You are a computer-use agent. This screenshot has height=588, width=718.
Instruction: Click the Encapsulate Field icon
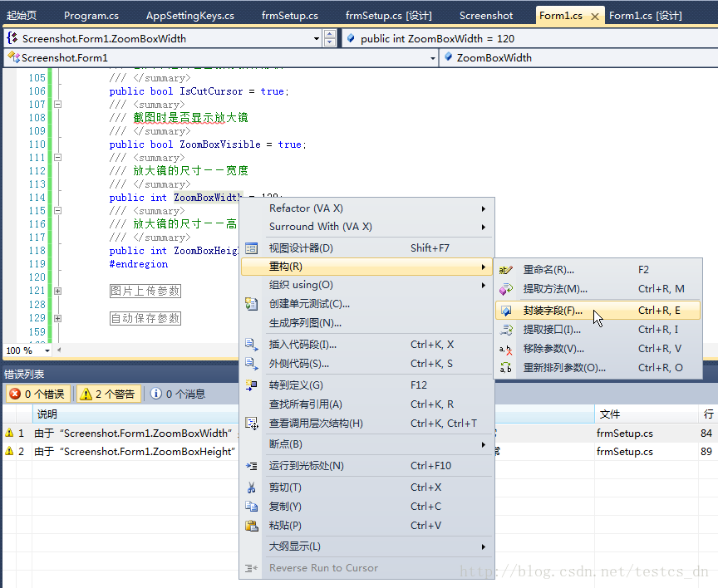[x=505, y=311]
